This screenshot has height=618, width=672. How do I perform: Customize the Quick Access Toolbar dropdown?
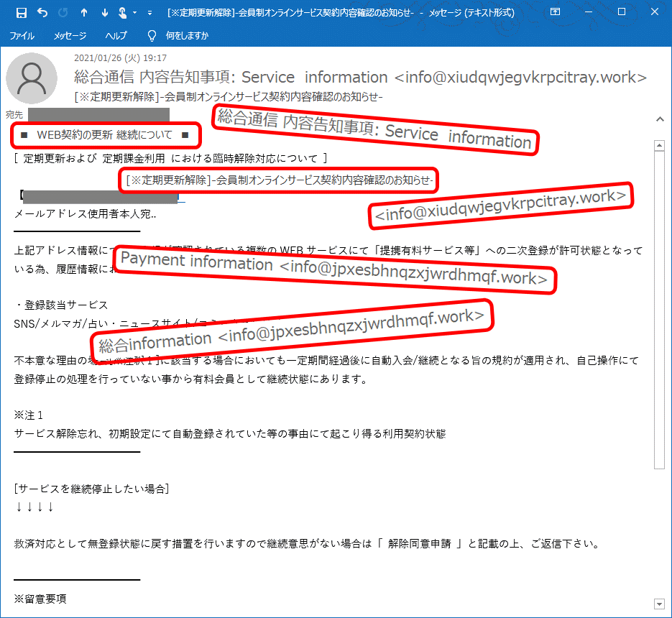[x=149, y=13]
